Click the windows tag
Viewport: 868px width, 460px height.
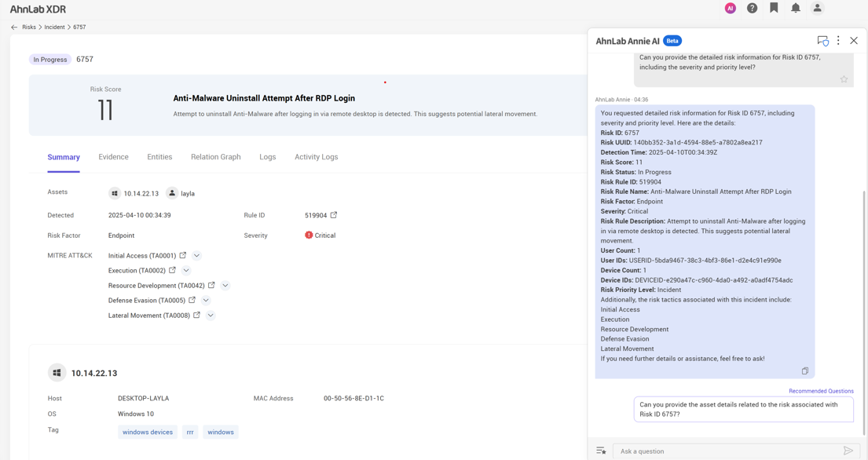[220, 432]
